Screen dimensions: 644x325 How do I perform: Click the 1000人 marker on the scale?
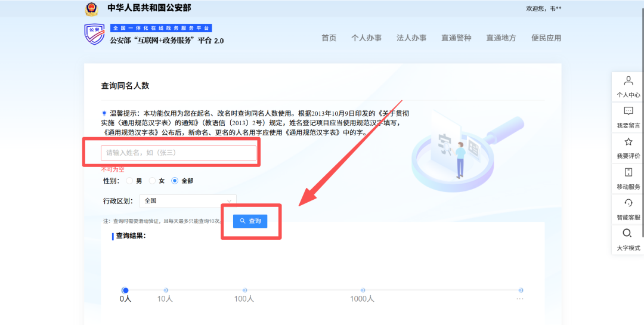pos(363,290)
